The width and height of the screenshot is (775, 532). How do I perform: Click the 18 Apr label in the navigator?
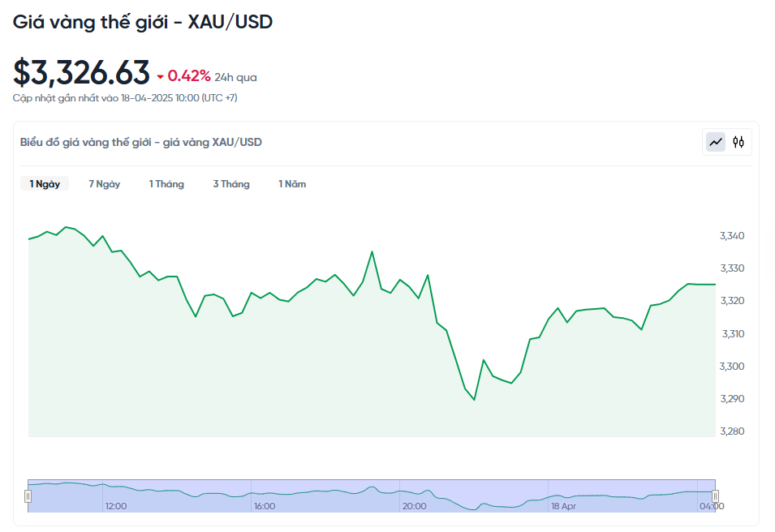coord(563,506)
